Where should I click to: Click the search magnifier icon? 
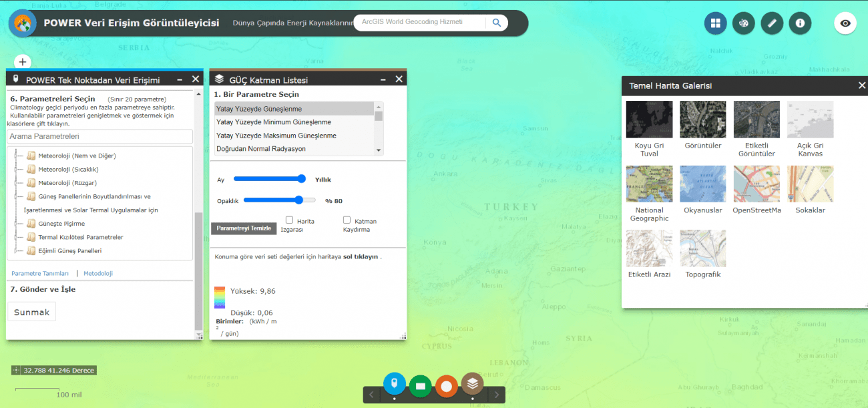[x=497, y=23]
